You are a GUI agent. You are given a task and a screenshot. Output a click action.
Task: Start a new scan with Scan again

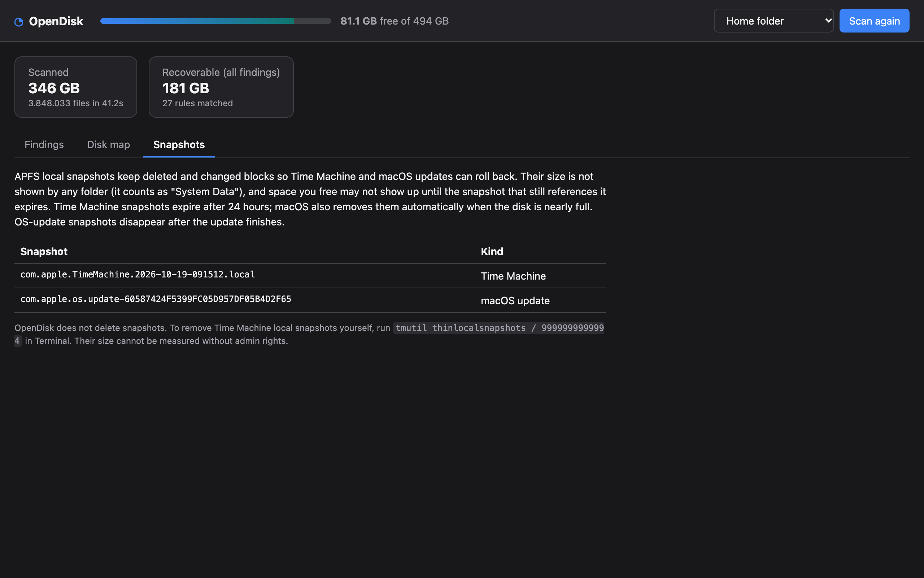[x=874, y=21]
